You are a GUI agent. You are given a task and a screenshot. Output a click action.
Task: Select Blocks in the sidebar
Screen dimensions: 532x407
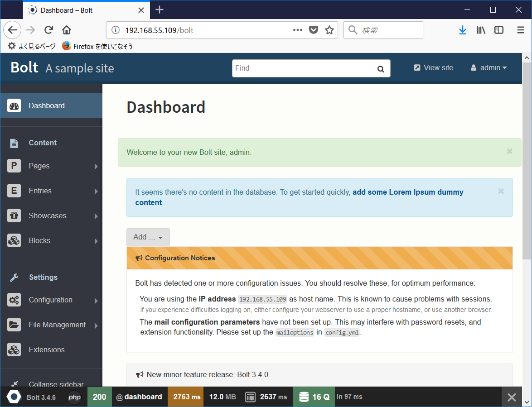pyautogui.click(x=51, y=240)
